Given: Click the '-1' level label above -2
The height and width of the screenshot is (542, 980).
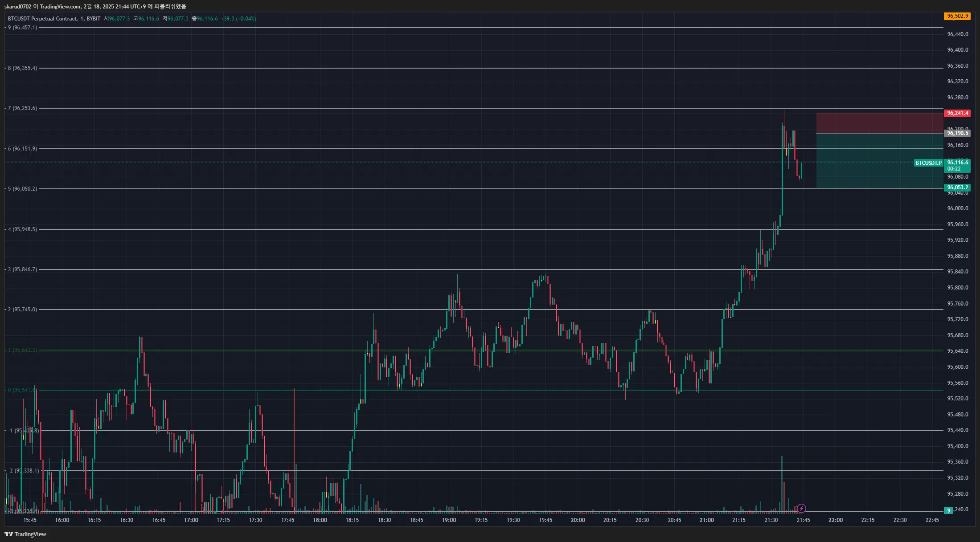Looking at the screenshot, I should [x=24, y=431].
